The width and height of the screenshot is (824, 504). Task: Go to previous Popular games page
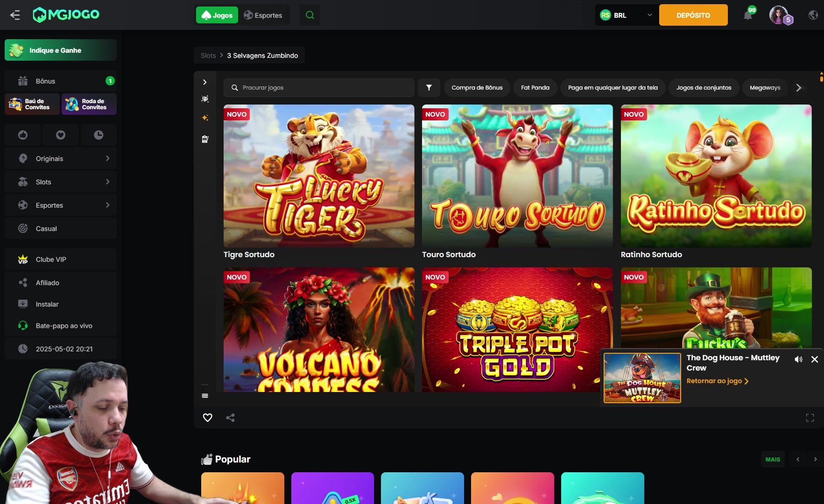click(798, 459)
